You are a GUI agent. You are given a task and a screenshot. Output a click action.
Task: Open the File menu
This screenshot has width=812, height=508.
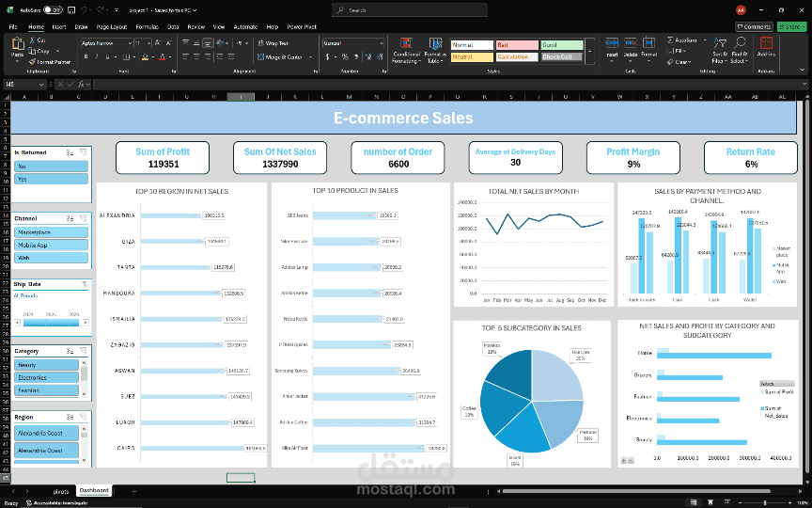(13, 27)
